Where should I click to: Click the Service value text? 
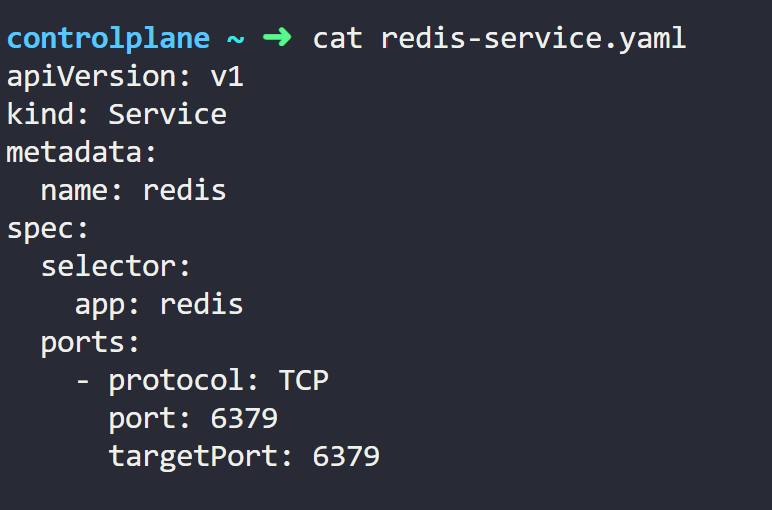tap(167, 114)
